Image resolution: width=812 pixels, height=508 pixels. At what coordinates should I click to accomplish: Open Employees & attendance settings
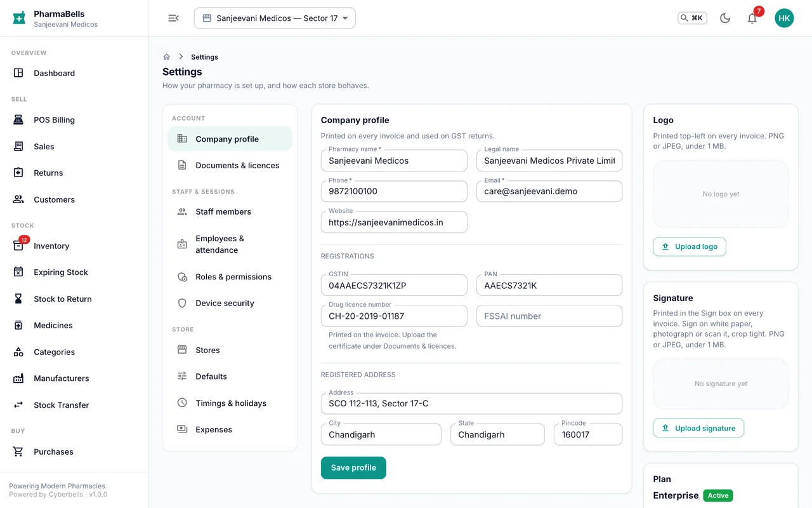(x=230, y=244)
